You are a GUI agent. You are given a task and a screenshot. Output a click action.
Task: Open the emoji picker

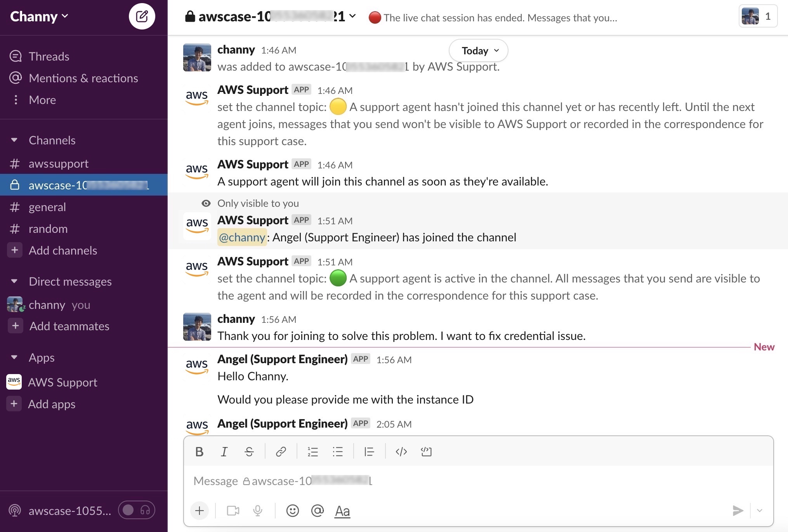coord(292,511)
